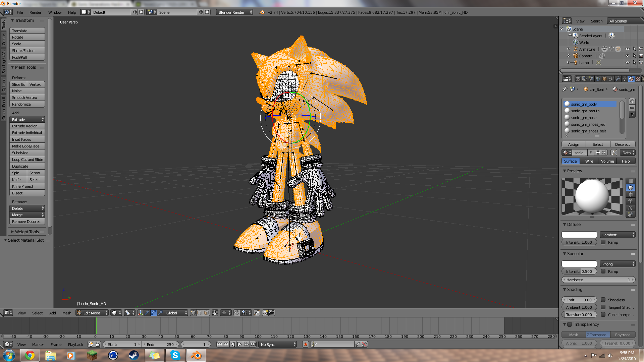Switch to face select mode

coord(207,313)
